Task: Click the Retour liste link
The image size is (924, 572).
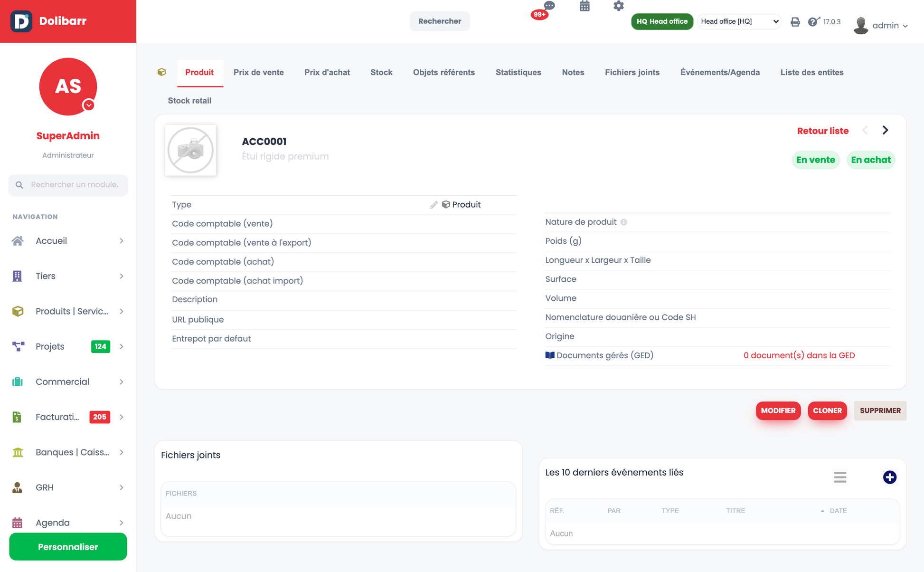Action: 822,131
